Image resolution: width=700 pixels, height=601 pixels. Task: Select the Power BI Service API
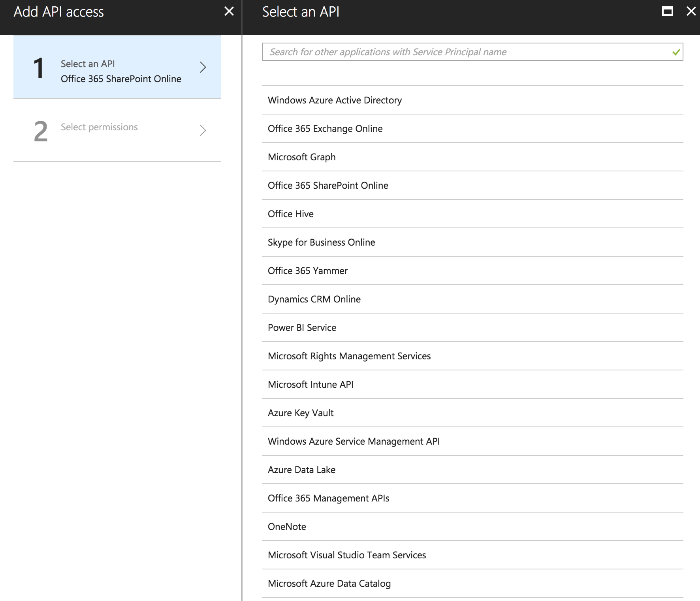[302, 328]
